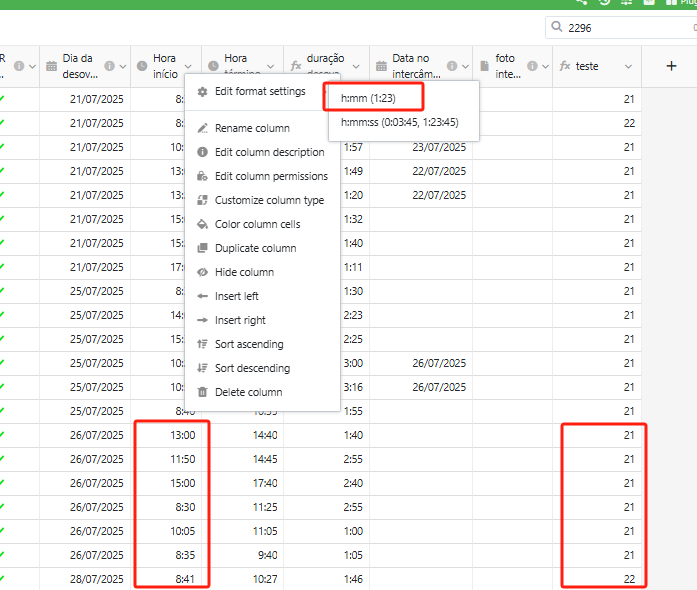This screenshot has width=697, height=590.
Task: Click the Sort ascending icon
Action: (x=203, y=344)
